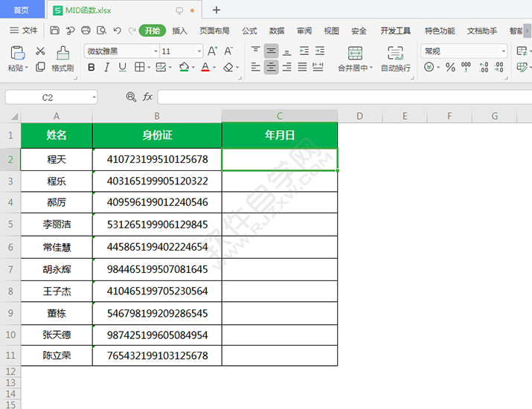Click the 自动换行 wrap text button

(395, 59)
